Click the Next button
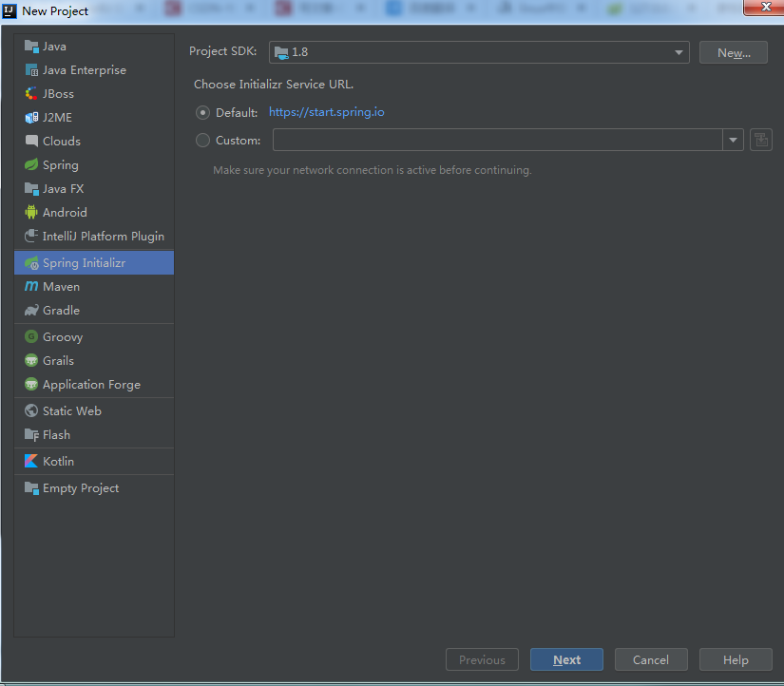This screenshot has height=686, width=784. coord(566,660)
